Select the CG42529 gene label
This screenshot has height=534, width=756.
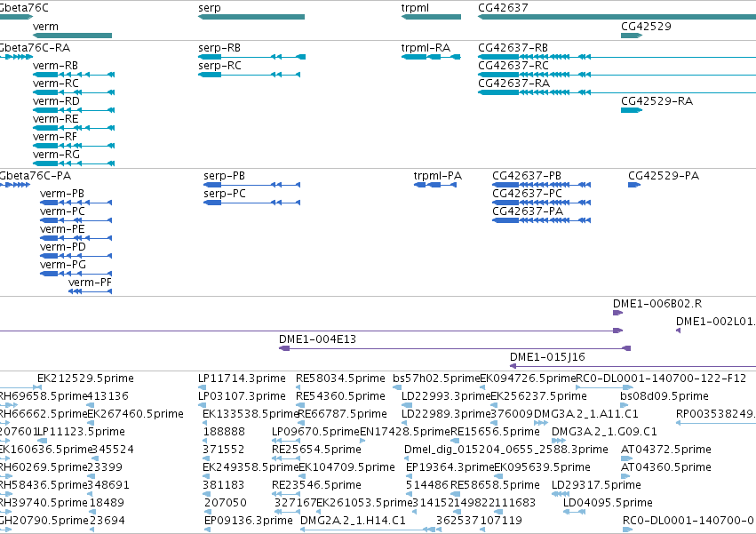(x=646, y=27)
